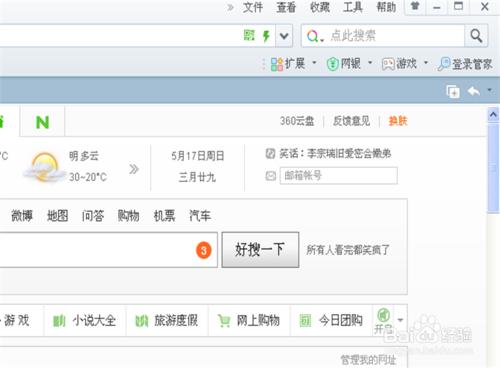
Task: Click the 三月廿九 lunar date text
Action: pyautogui.click(x=197, y=177)
